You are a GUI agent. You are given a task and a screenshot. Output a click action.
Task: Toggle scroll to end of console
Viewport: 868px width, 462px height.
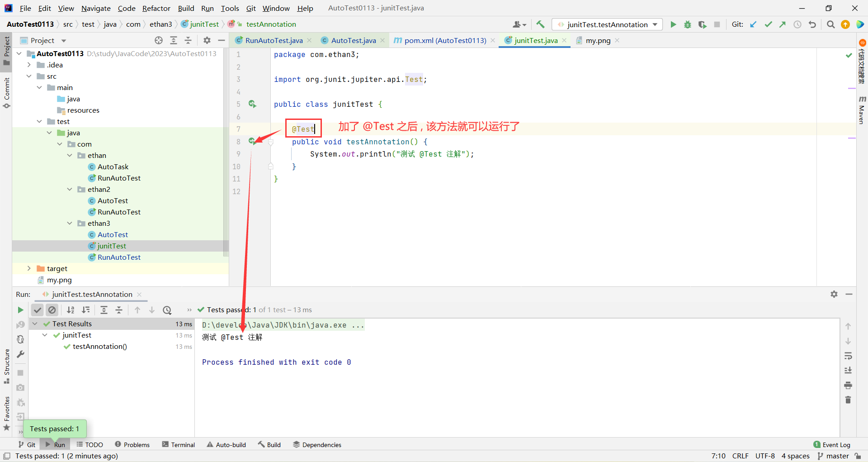[x=848, y=371]
